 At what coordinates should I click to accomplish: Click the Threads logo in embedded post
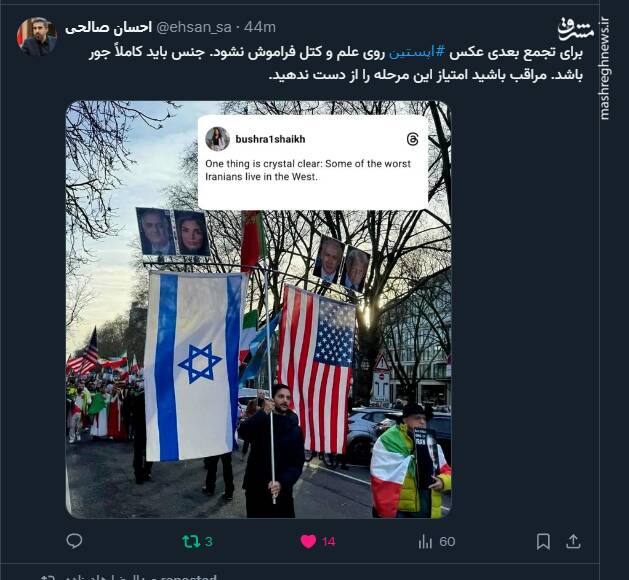click(x=412, y=139)
